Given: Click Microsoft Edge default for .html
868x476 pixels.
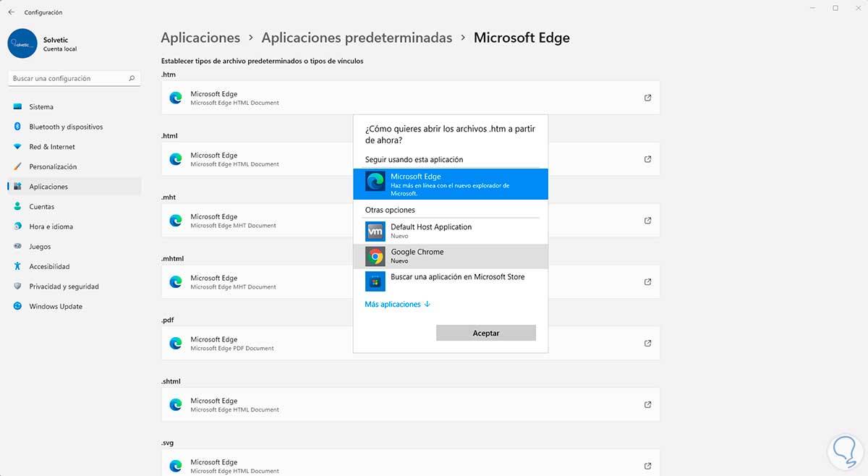Looking at the screenshot, I should 410,159.
